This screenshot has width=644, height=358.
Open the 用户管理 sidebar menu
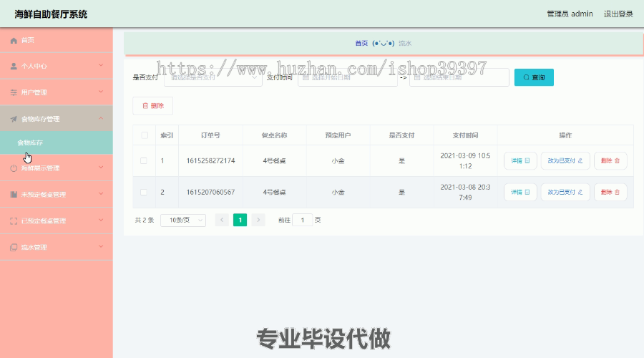(x=57, y=92)
